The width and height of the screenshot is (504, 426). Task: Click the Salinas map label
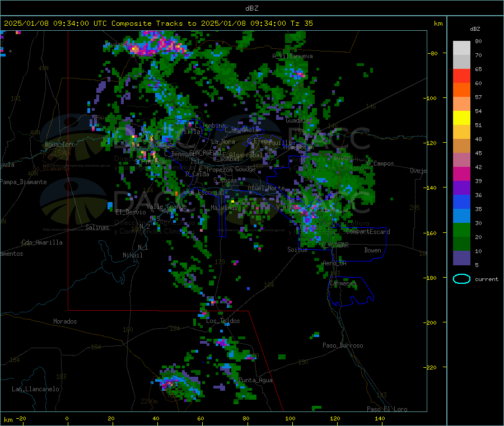97,227
